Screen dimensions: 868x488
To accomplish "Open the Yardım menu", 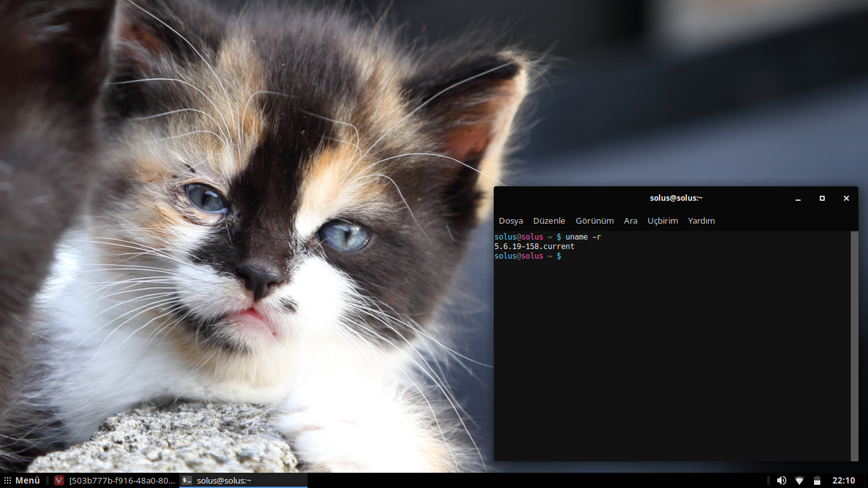I will [x=702, y=220].
